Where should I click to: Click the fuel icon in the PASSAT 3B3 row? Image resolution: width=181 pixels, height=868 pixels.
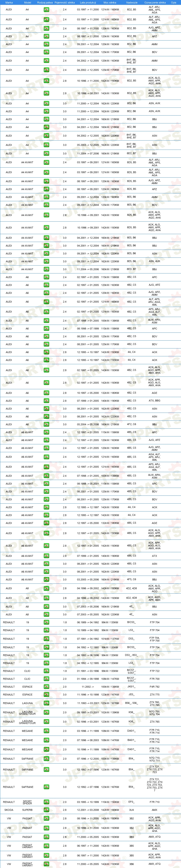(x=46, y=837)
